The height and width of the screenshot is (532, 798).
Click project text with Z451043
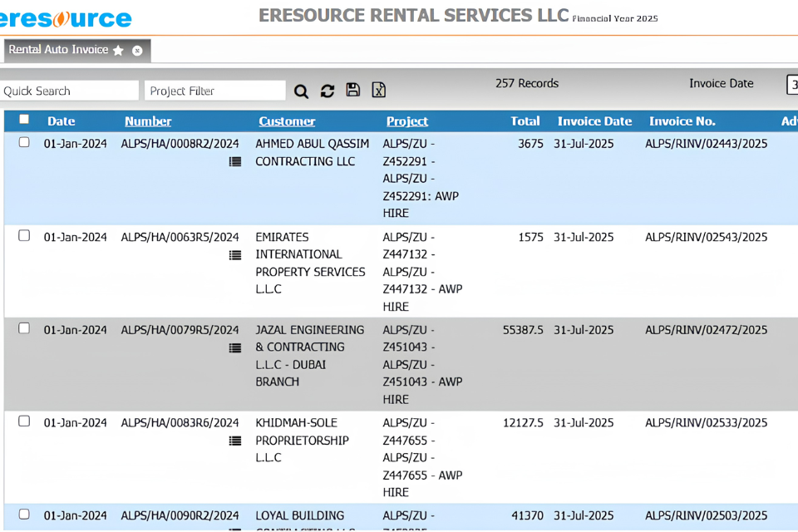[x=422, y=365]
